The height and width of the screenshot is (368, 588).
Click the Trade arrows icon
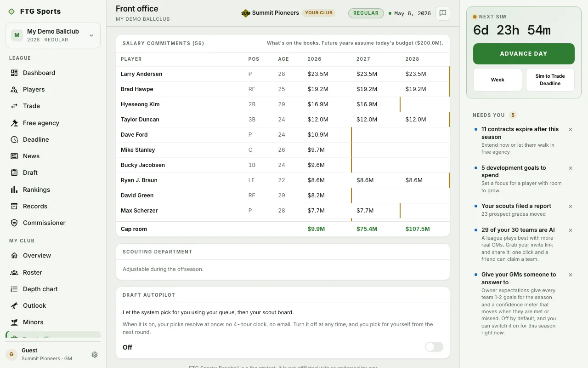(14, 106)
